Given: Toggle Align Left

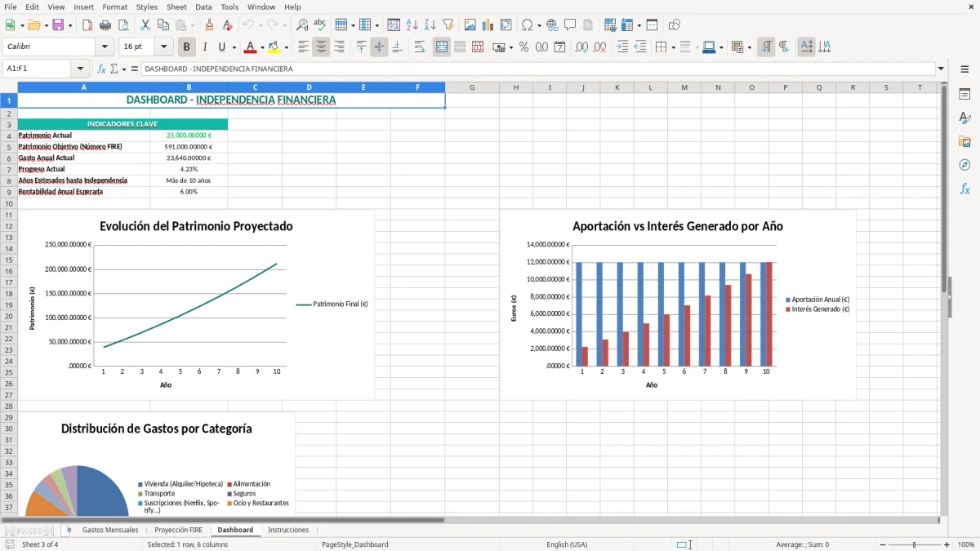Looking at the screenshot, I should click(x=303, y=47).
